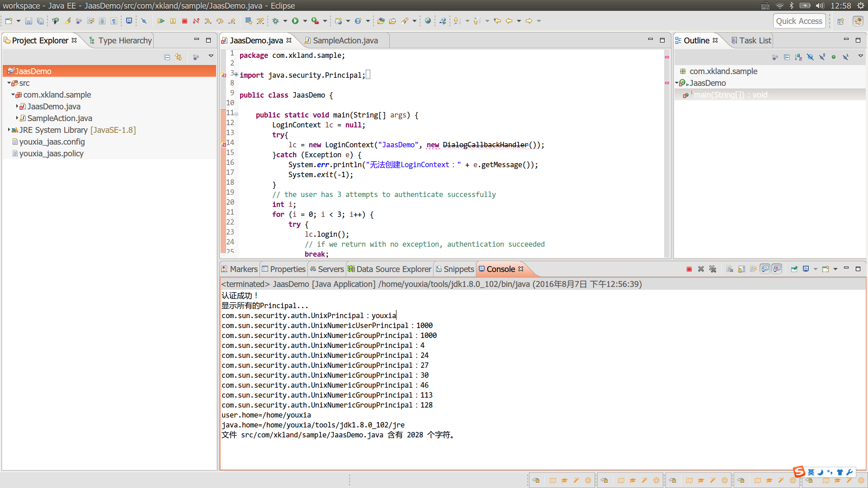Screen dimensions: 868x488
Task: Collapse the com.xkland.sample package node
Action: click(x=13, y=95)
